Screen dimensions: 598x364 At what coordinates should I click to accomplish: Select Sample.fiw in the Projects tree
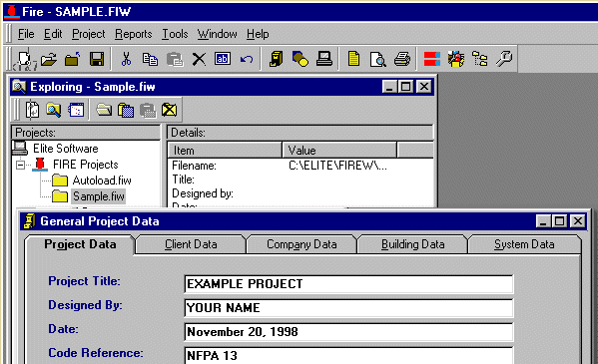tap(99, 196)
